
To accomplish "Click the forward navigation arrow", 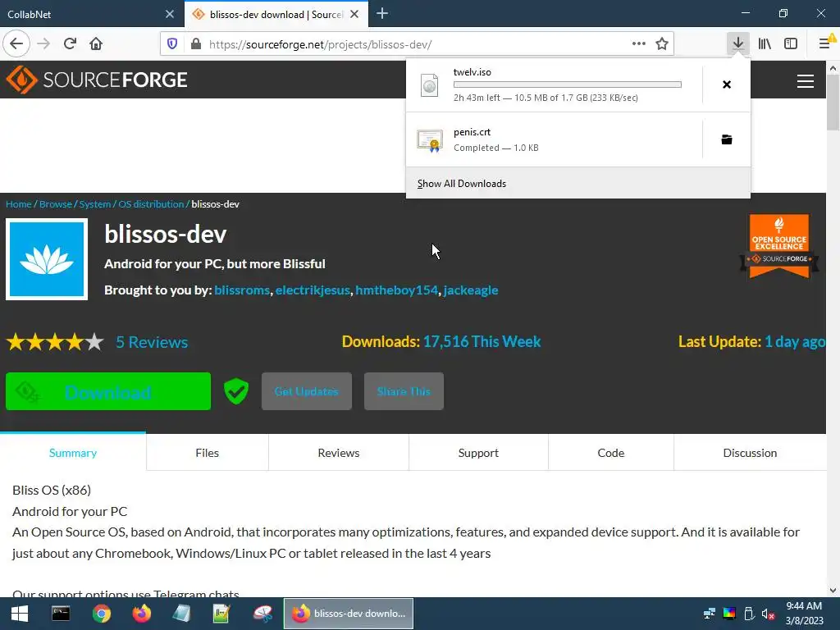I will [x=43, y=43].
